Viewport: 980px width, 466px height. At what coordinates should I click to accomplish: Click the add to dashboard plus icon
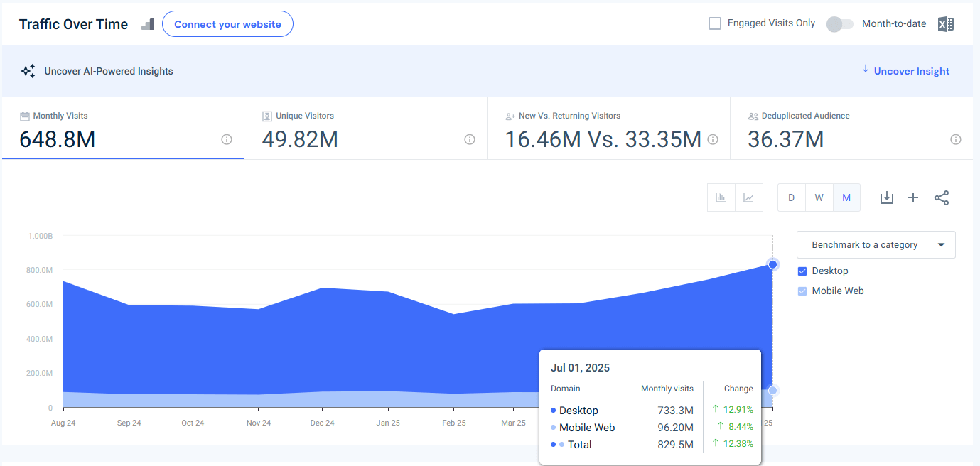pyautogui.click(x=913, y=197)
